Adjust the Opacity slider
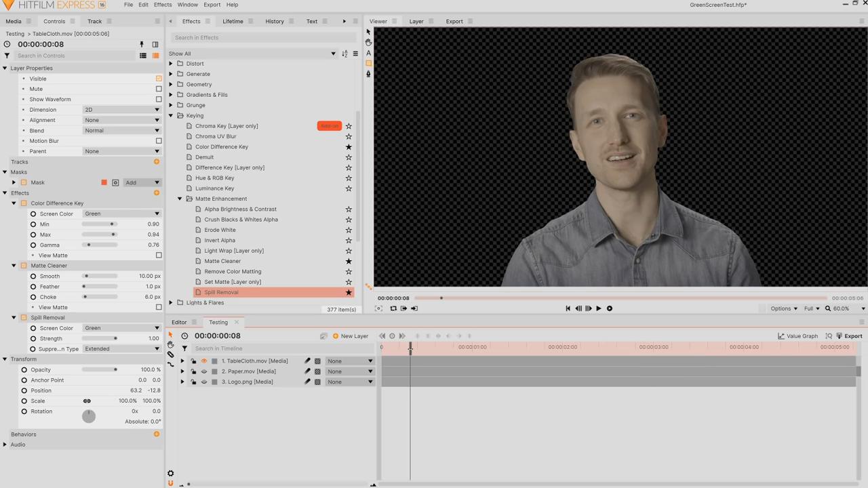This screenshot has width=868, height=488. click(x=100, y=370)
